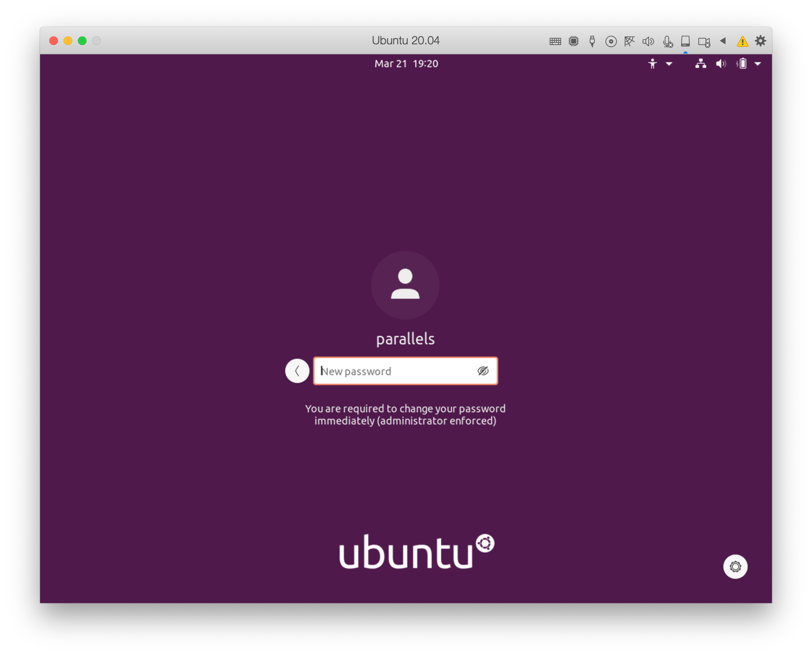Focus the New password input field
Screen dimensions: 812x656
393,371
